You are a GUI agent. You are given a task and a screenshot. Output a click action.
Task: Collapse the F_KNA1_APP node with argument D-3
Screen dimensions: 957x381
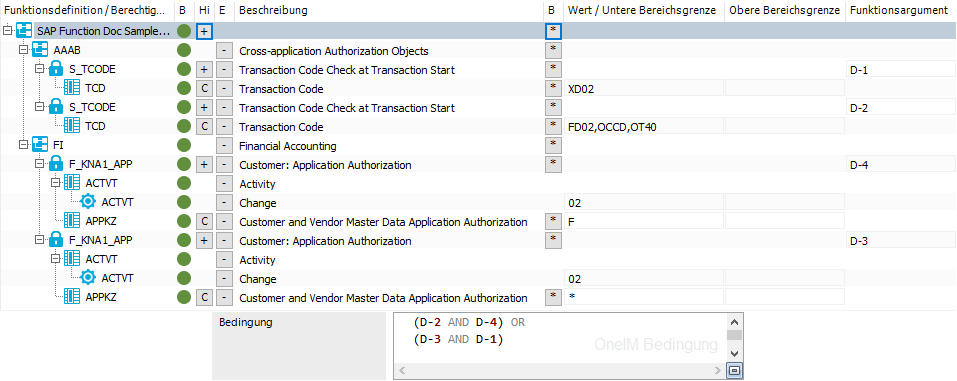pos(39,240)
